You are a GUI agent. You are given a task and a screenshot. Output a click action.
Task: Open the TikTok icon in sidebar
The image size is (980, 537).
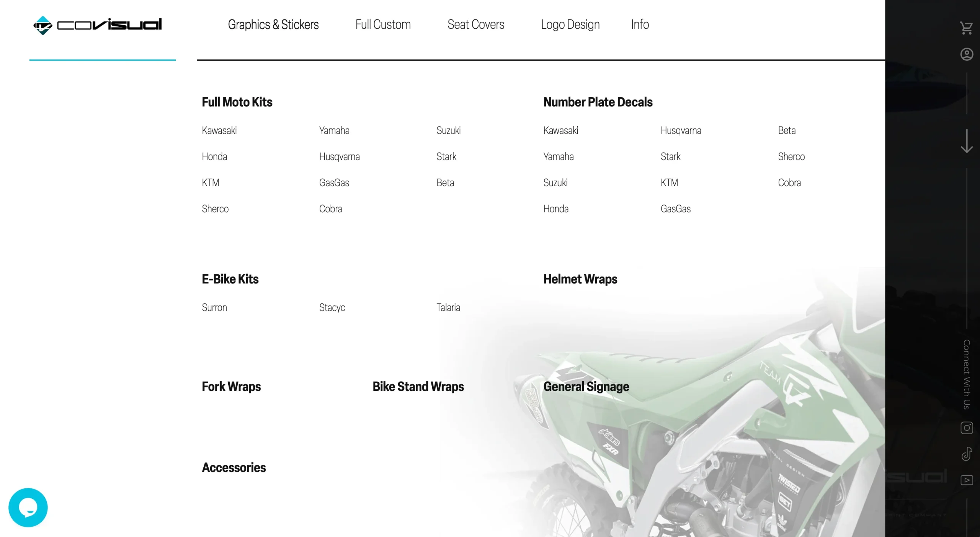pyautogui.click(x=967, y=454)
